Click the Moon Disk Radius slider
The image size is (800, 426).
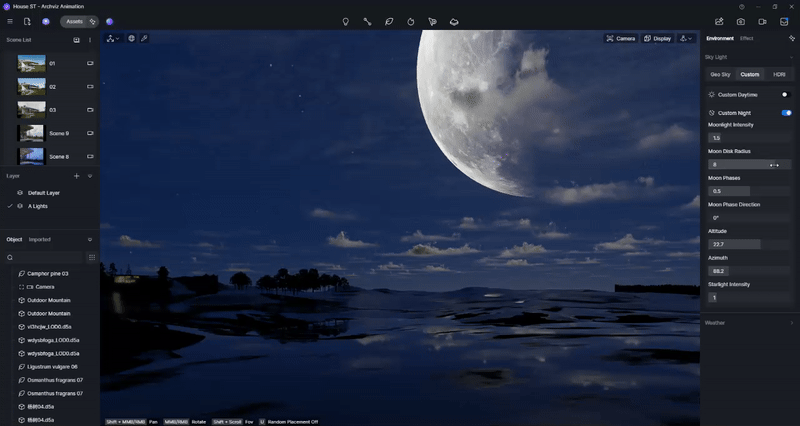749,164
